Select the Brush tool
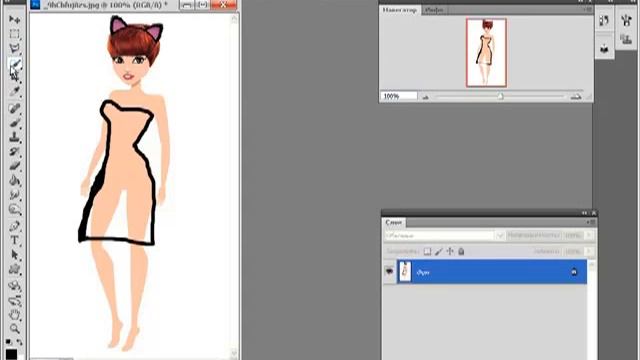The image size is (640, 360). pyautogui.click(x=14, y=122)
